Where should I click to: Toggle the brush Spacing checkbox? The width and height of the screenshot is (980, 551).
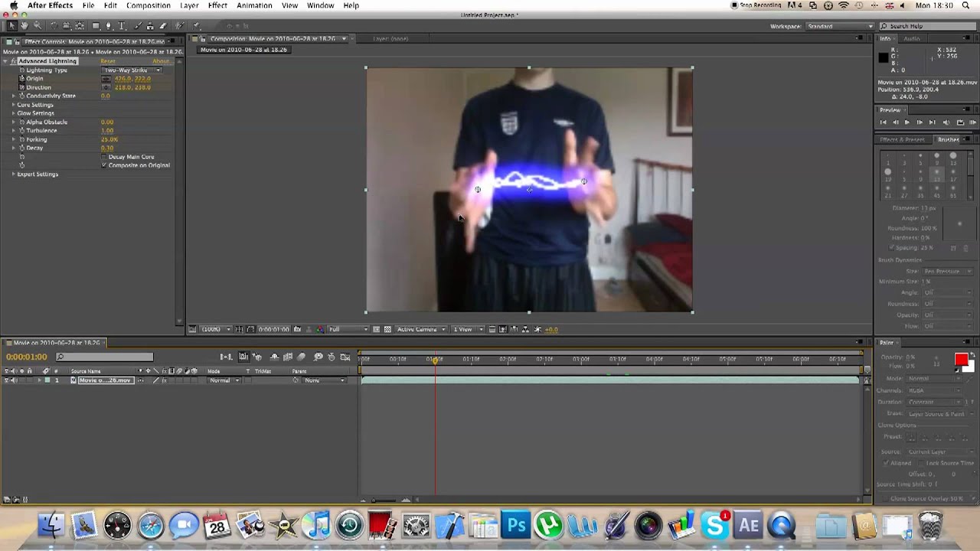point(892,248)
